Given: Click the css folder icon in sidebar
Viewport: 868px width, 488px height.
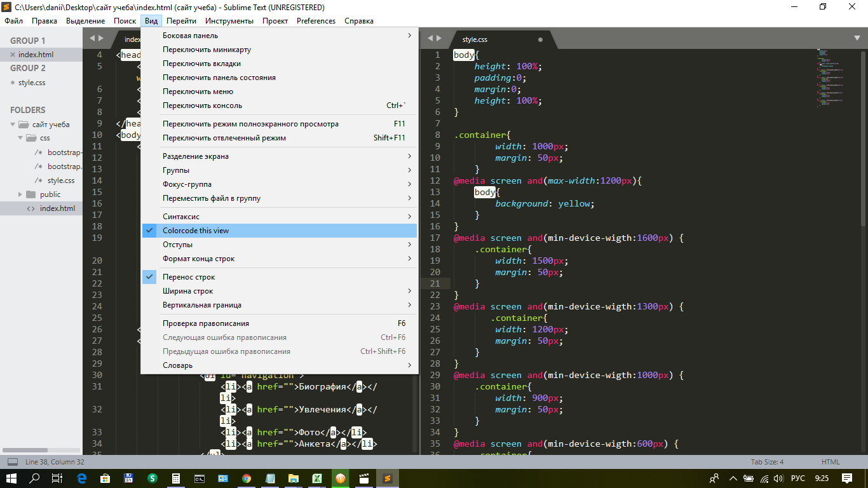Looking at the screenshot, I should coord(31,138).
